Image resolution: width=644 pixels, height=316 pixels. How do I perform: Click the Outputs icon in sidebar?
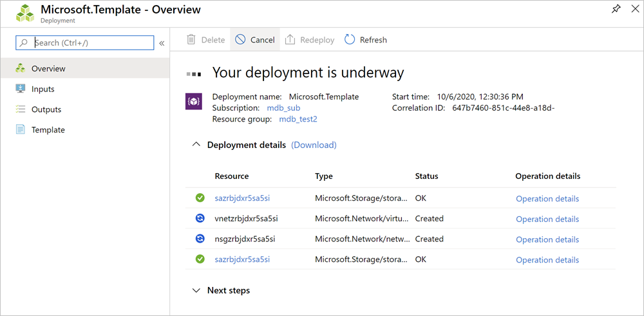point(21,109)
